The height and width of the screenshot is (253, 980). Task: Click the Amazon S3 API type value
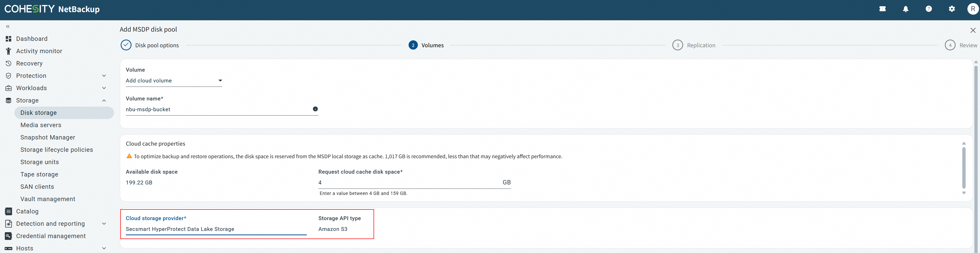coord(333,229)
